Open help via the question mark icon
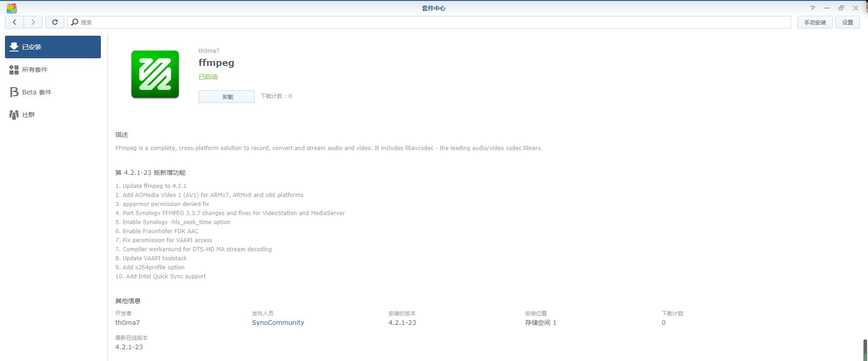868x361 pixels. click(812, 8)
